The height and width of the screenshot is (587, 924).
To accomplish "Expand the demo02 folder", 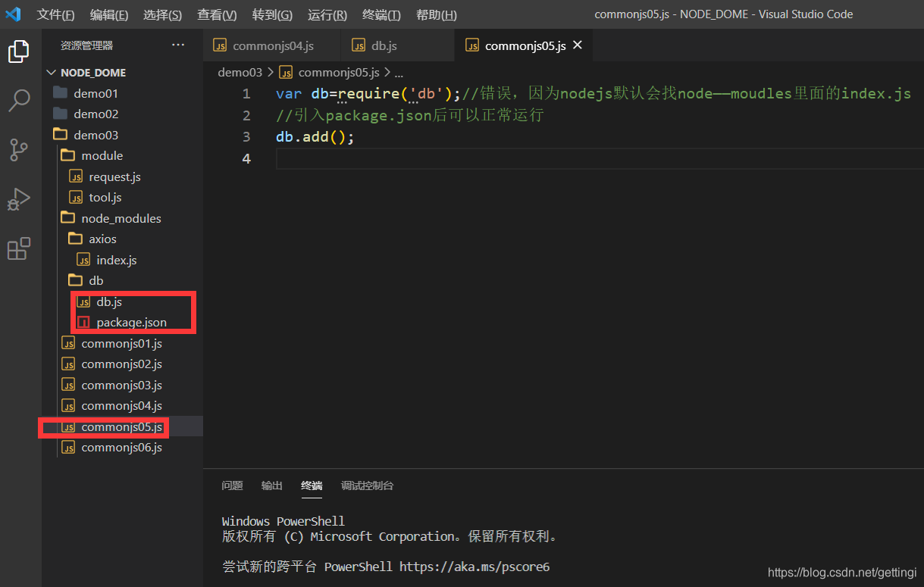I will coord(122,114).
